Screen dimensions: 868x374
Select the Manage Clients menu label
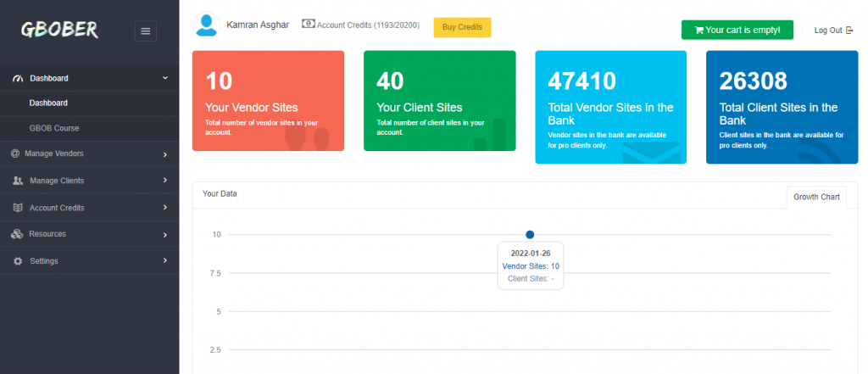[x=57, y=181]
